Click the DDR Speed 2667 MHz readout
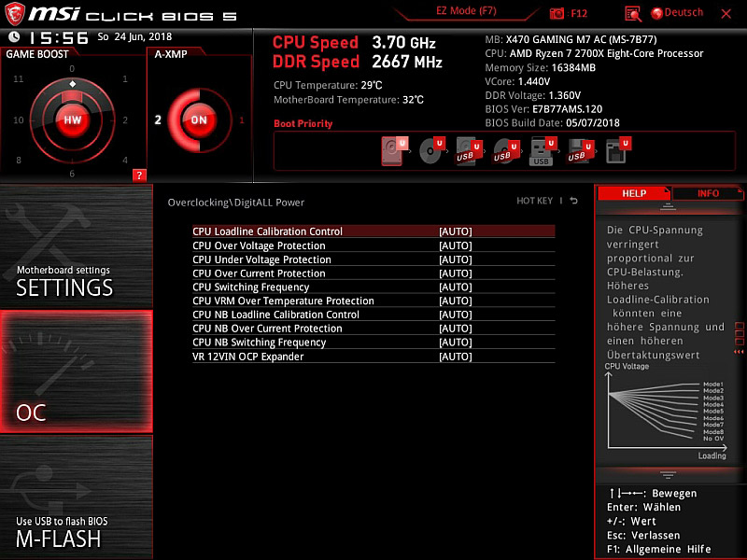 coord(358,62)
